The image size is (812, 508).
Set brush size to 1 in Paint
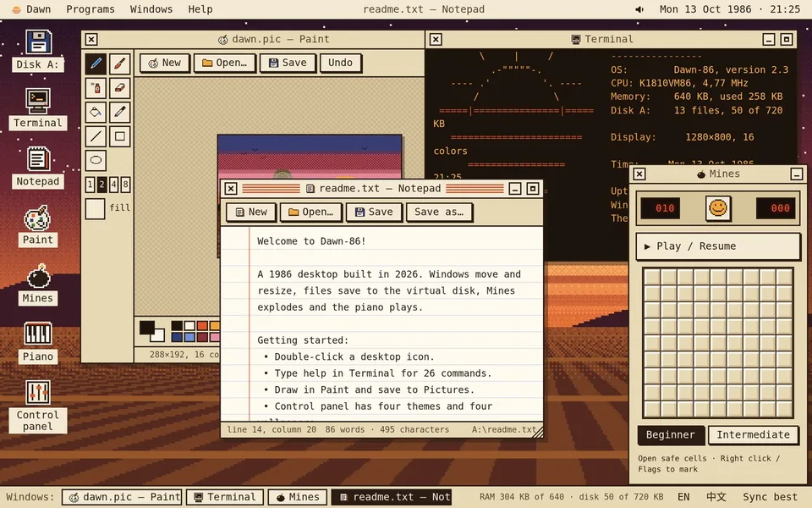(91, 184)
